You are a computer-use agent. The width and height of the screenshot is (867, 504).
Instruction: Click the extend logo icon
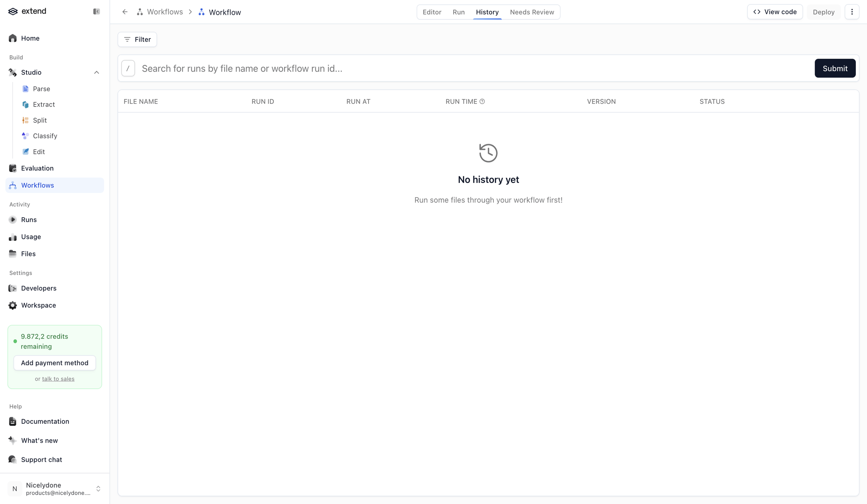click(x=13, y=12)
